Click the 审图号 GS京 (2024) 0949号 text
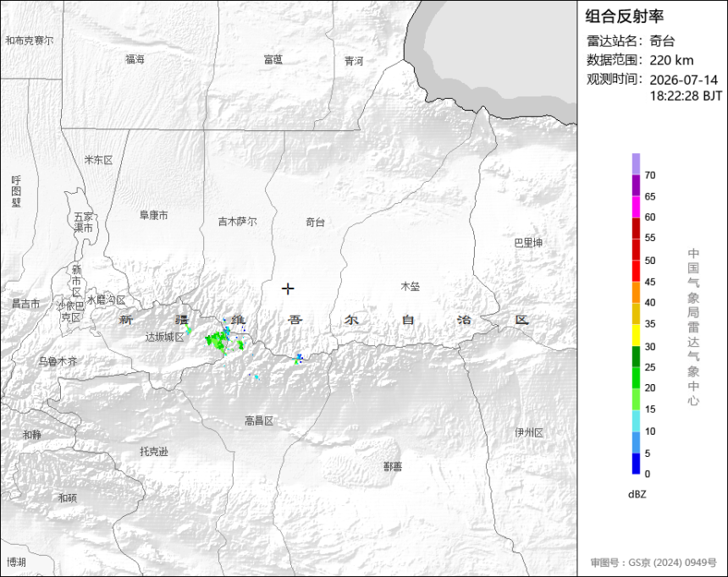728x577 pixels. coord(654,562)
